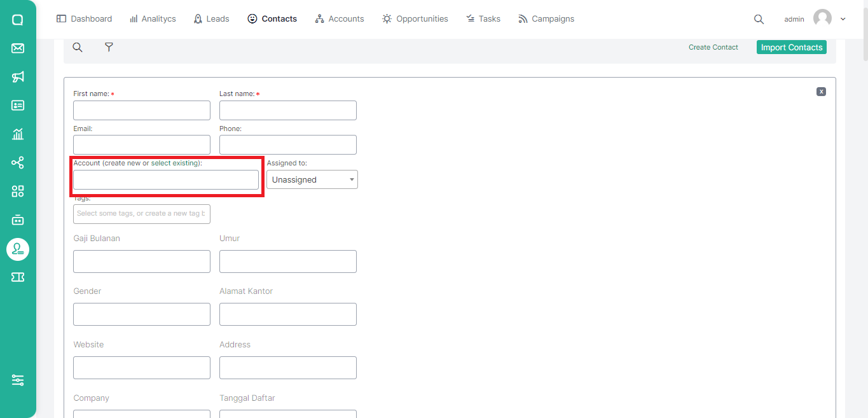Click the contacts search magnifier icon
Screen dimensions: 868x418
click(78, 47)
